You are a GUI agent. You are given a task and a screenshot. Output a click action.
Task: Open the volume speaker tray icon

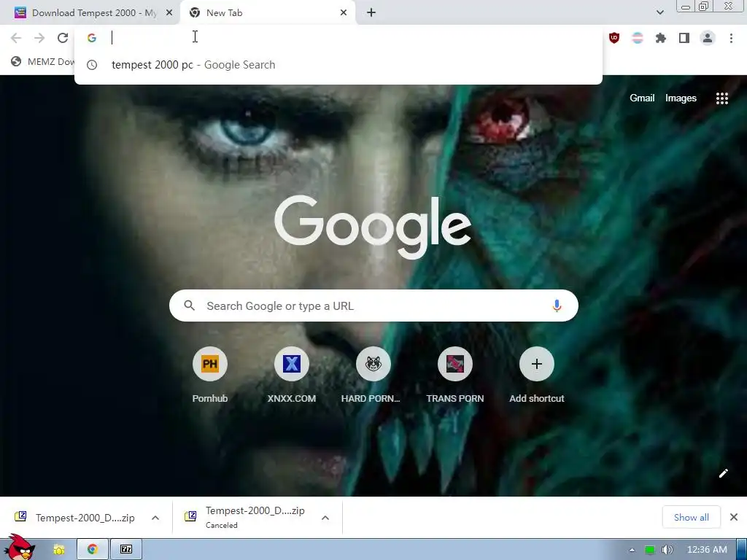tap(667, 550)
